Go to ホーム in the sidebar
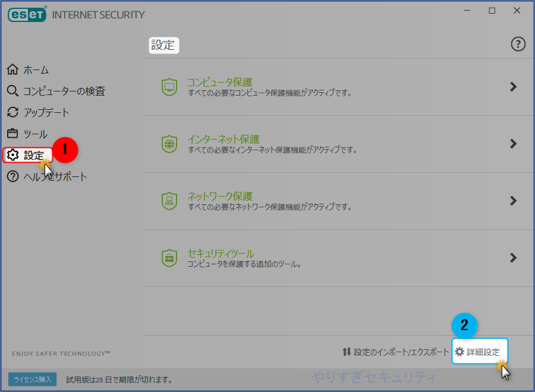 (36, 70)
